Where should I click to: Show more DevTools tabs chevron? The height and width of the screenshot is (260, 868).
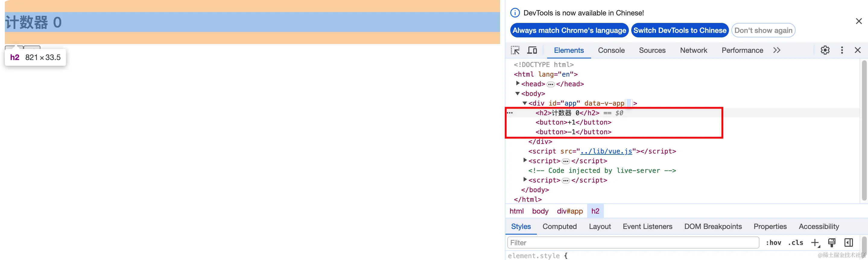777,50
